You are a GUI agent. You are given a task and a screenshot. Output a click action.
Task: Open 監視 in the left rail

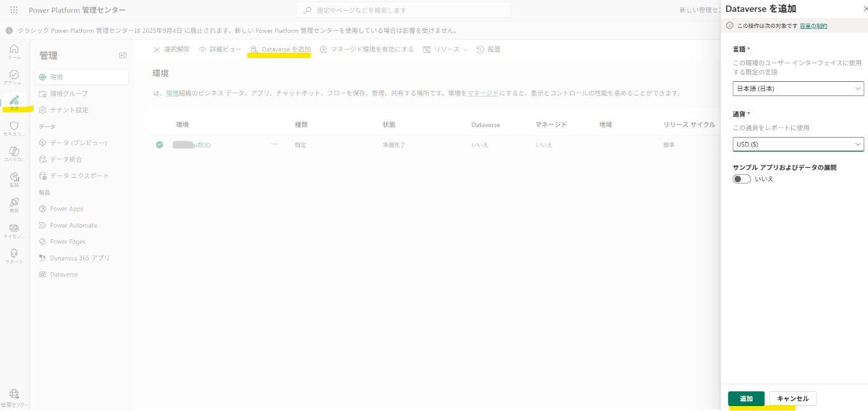pyautogui.click(x=14, y=180)
